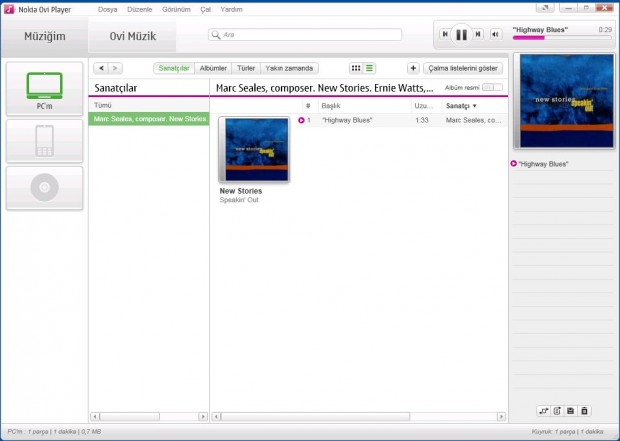This screenshot has width=620, height=441.
Task: Switch to list view
Action: pyautogui.click(x=369, y=68)
